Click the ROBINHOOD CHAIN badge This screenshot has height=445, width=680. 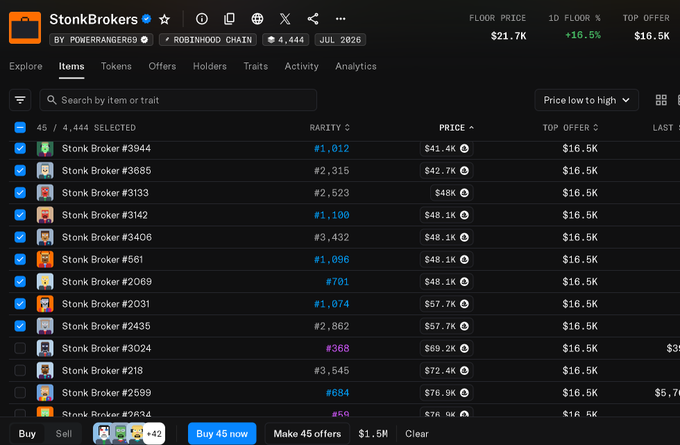pyautogui.click(x=208, y=40)
